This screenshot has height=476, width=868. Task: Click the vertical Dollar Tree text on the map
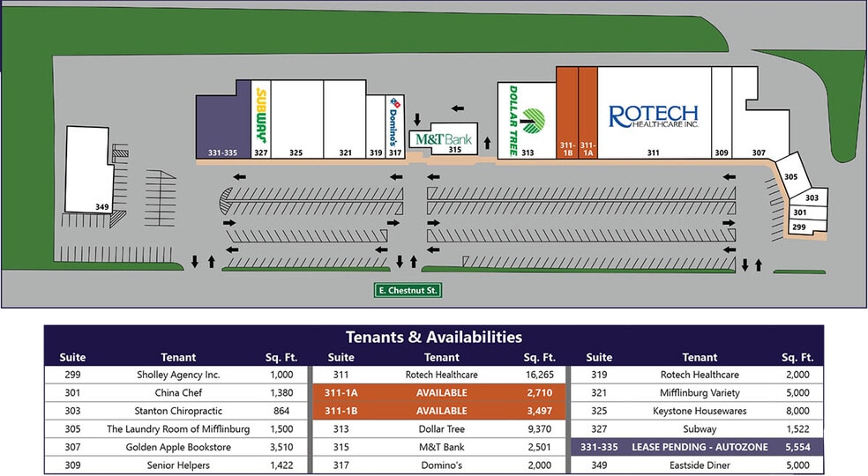pos(513,118)
